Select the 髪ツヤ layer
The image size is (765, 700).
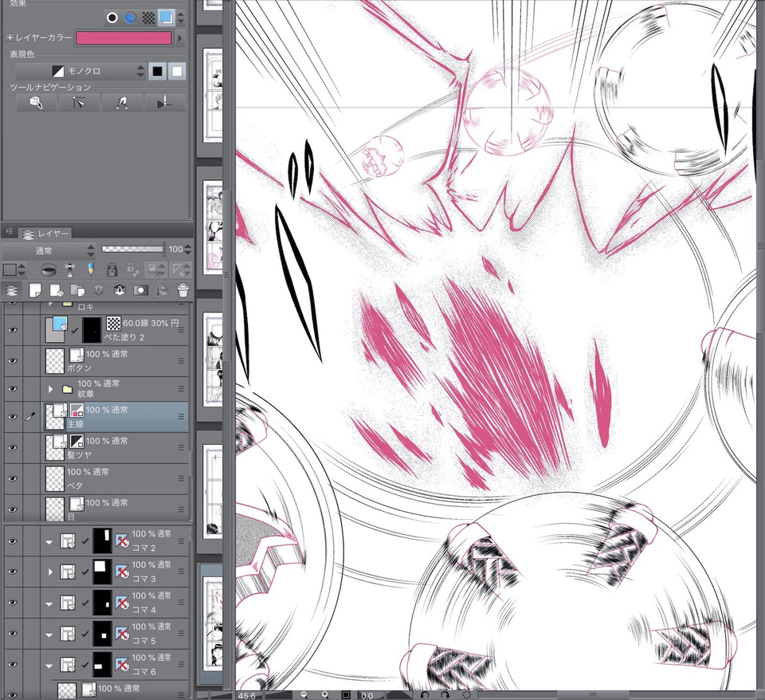coord(120,446)
